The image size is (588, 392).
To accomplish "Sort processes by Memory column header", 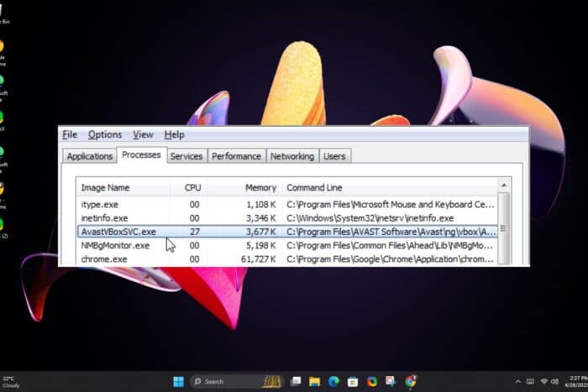I will tap(260, 188).
